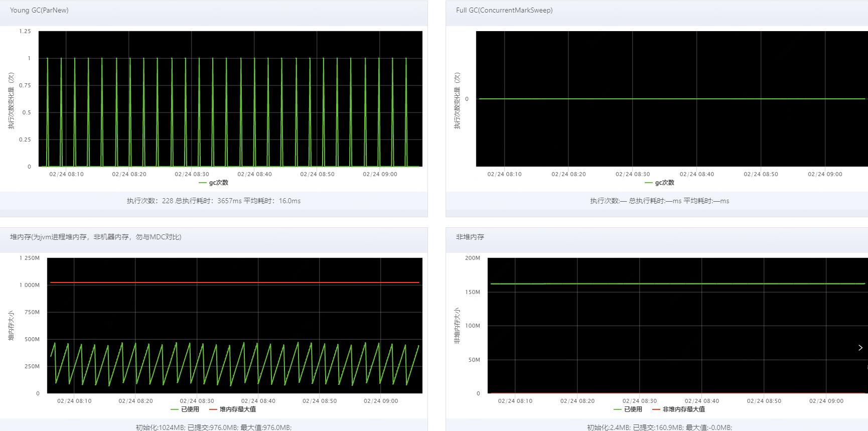Viewport: 868px width, 431px height.
Task: Toggle gc次数 legend in Young GC chart
Action: [214, 183]
